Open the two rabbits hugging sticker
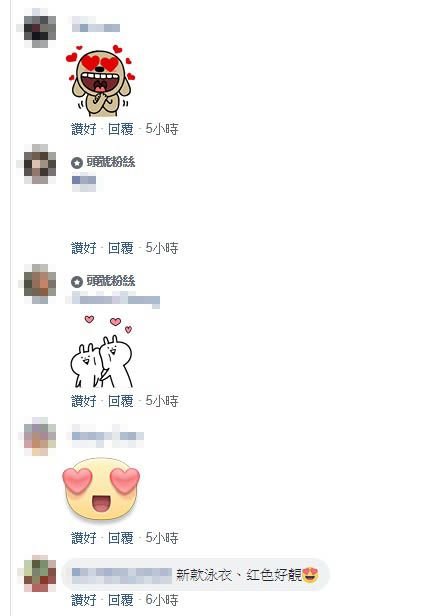The width and height of the screenshot is (421, 616). [x=102, y=351]
